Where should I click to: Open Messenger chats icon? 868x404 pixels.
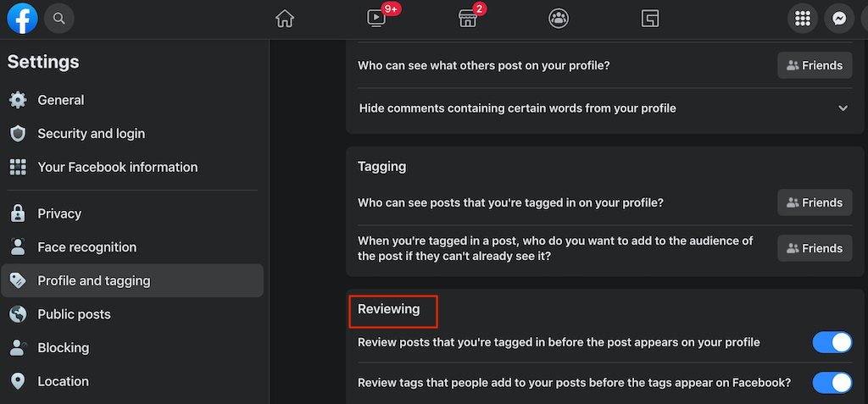(839, 19)
